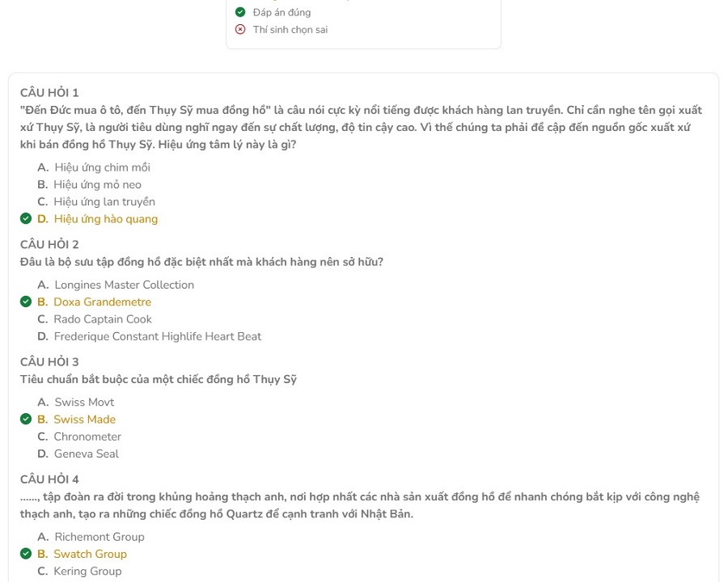Click highlighted answer text 'Doxa Grandemetre'
The width and height of the screenshot is (728, 582).
pos(102,302)
